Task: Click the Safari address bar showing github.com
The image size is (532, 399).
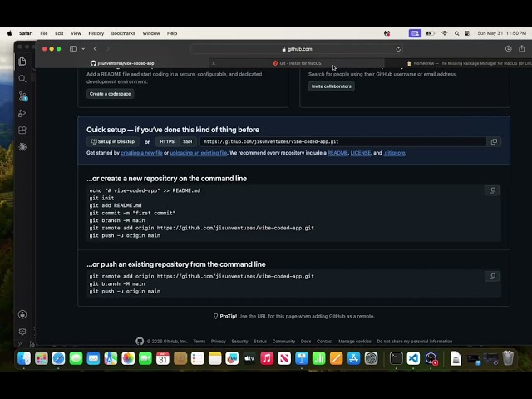Action: point(297,49)
